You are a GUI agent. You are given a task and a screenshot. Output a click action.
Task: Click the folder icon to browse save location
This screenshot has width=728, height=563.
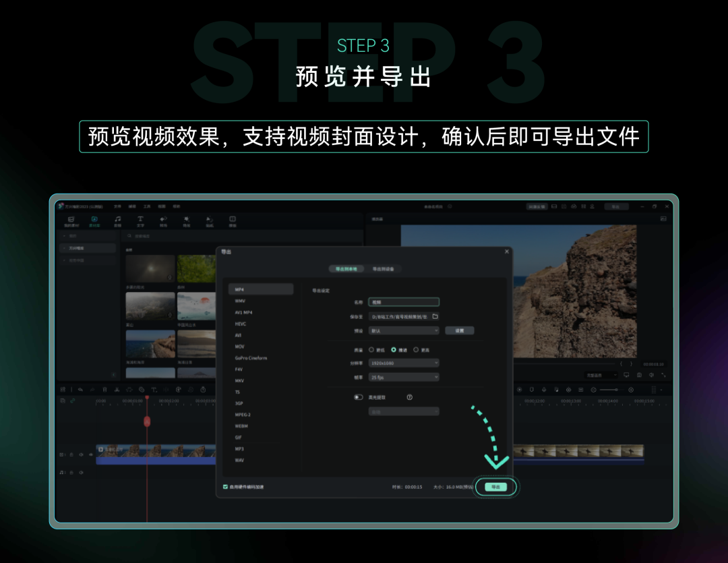[435, 316]
